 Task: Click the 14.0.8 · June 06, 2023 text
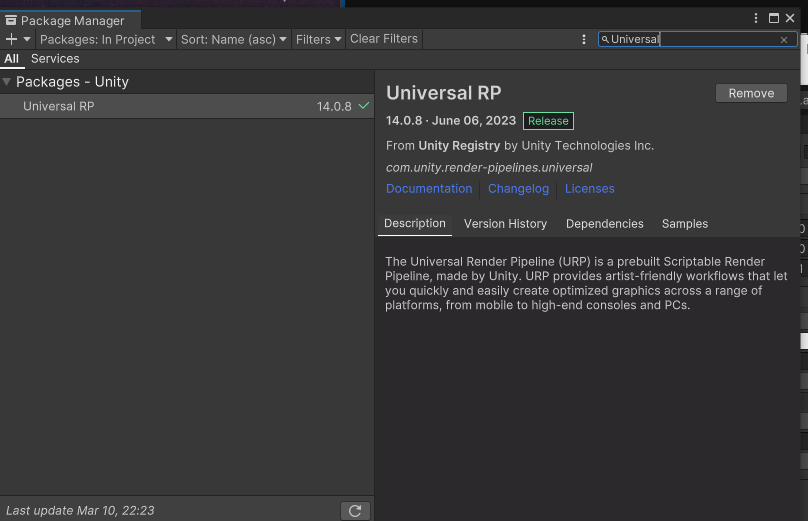(451, 121)
